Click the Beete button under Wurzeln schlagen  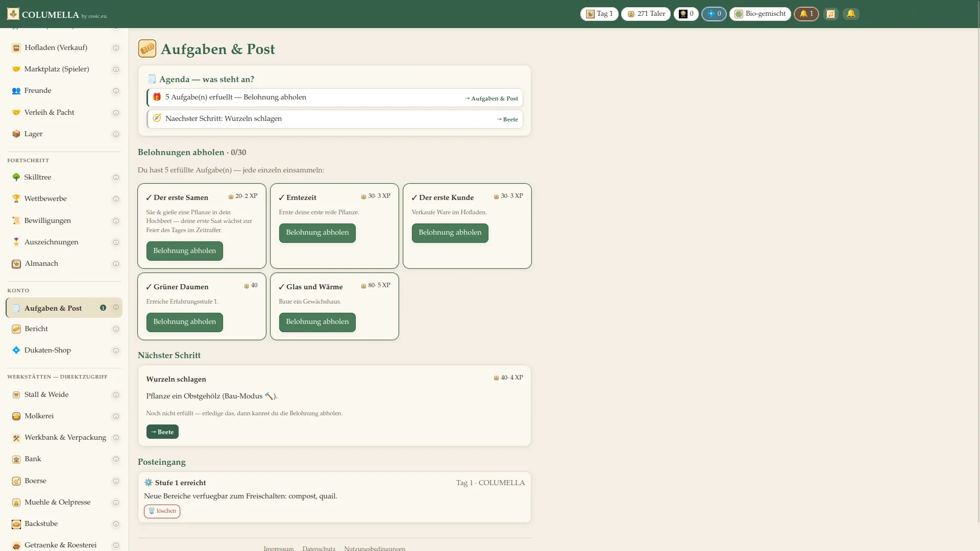[162, 432]
